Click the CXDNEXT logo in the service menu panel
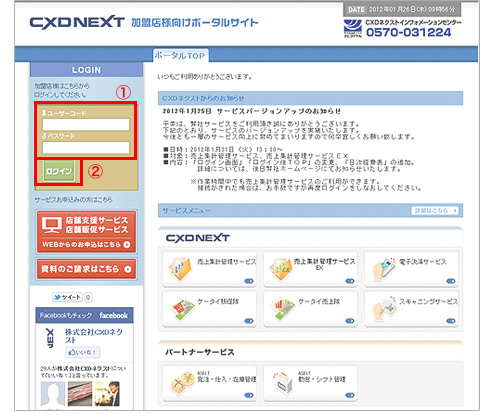 pyautogui.click(x=198, y=238)
